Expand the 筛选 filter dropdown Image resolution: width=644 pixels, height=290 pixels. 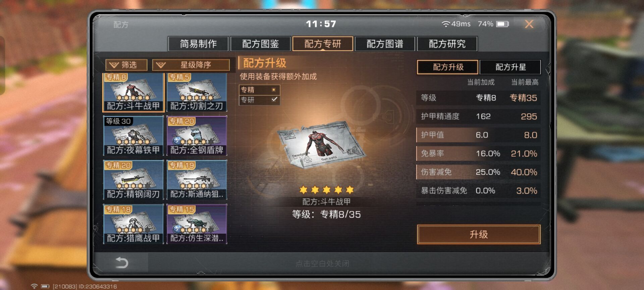[x=126, y=65]
